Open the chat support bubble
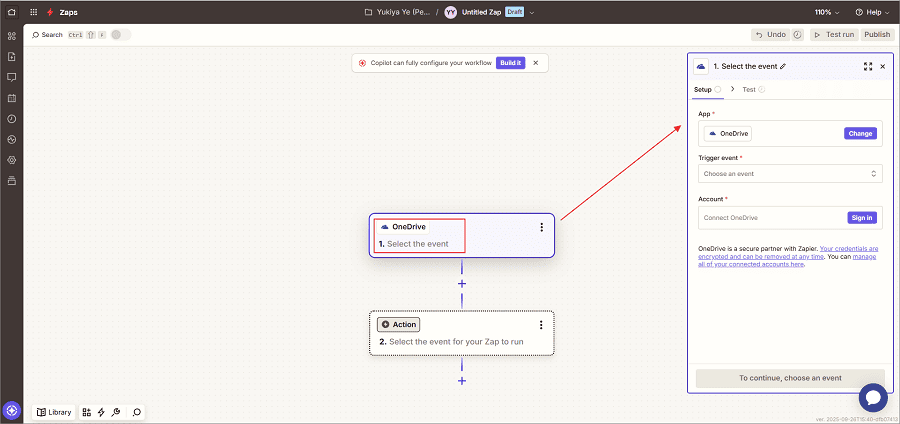 coord(873,398)
